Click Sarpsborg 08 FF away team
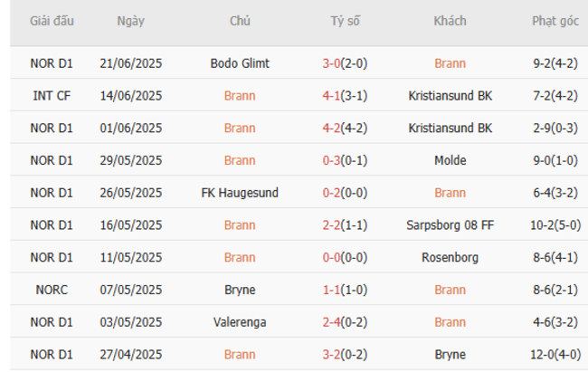Image resolution: width=588 pixels, height=372 pixels. pos(450,225)
